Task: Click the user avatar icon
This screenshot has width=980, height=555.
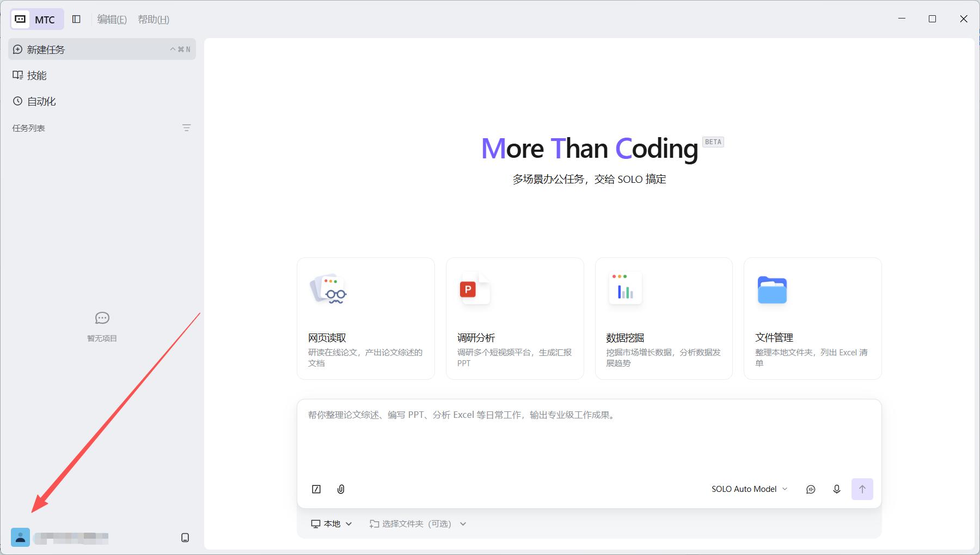Action: tap(20, 538)
